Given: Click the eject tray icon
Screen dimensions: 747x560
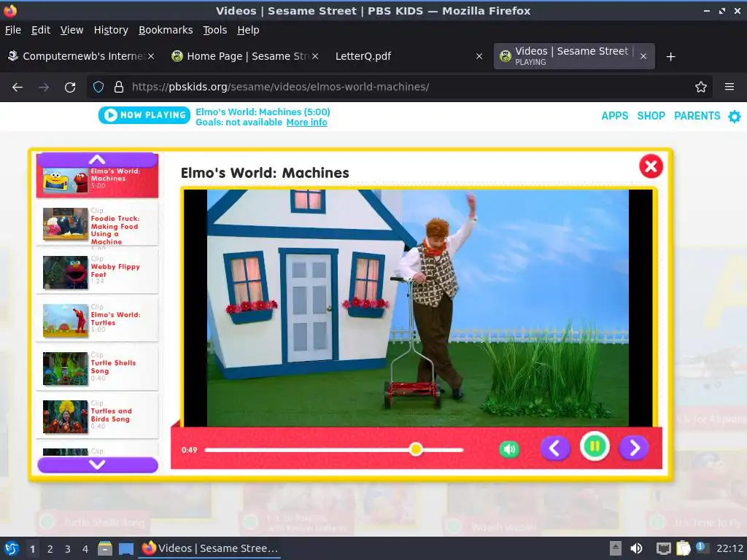Looking at the screenshot, I should [x=616, y=548].
